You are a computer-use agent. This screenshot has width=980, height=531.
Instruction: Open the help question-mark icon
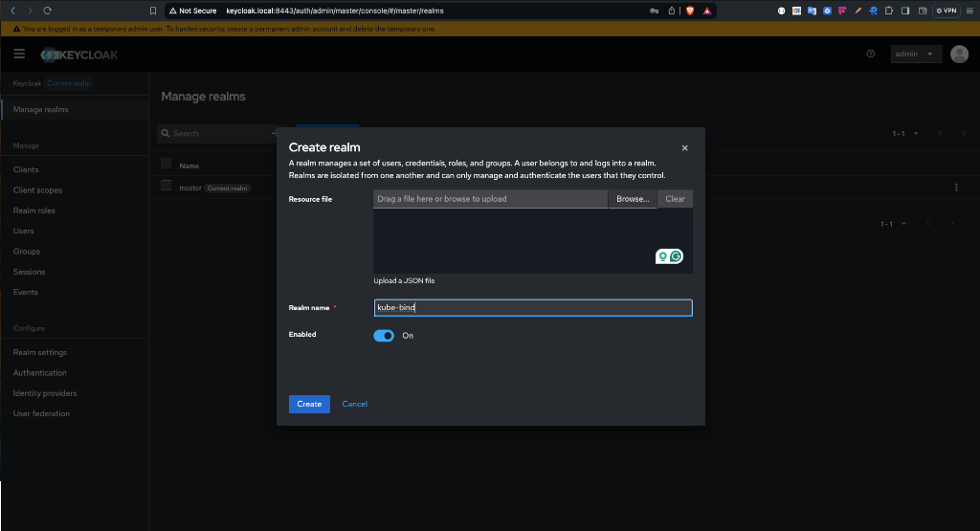tap(871, 54)
